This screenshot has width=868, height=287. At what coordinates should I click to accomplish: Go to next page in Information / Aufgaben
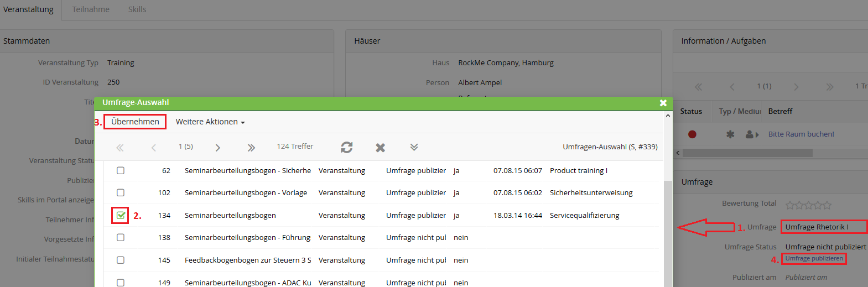pos(796,87)
